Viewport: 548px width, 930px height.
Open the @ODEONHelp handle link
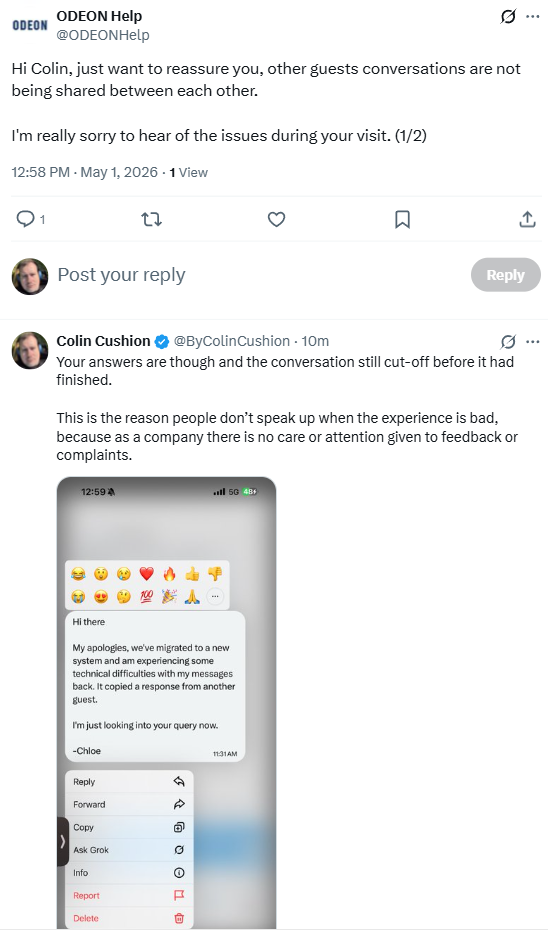pyautogui.click(x=103, y=36)
